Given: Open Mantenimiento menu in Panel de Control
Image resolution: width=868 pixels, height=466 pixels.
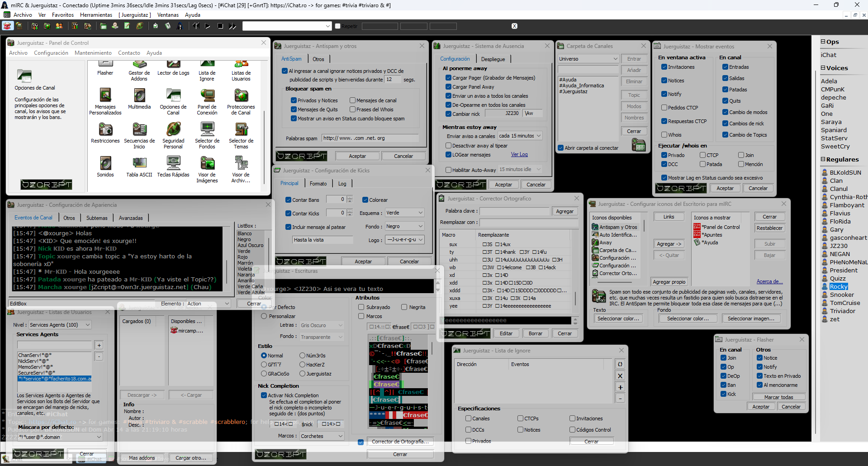Looking at the screenshot, I should pos(93,53).
